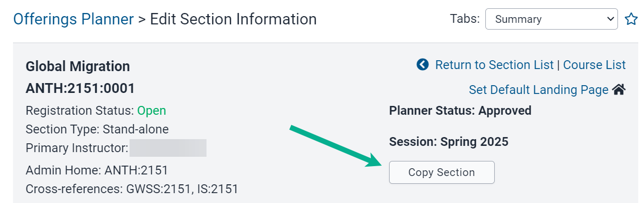Click the Admin Home: ANTH:2151 line

(x=97, y=170)
